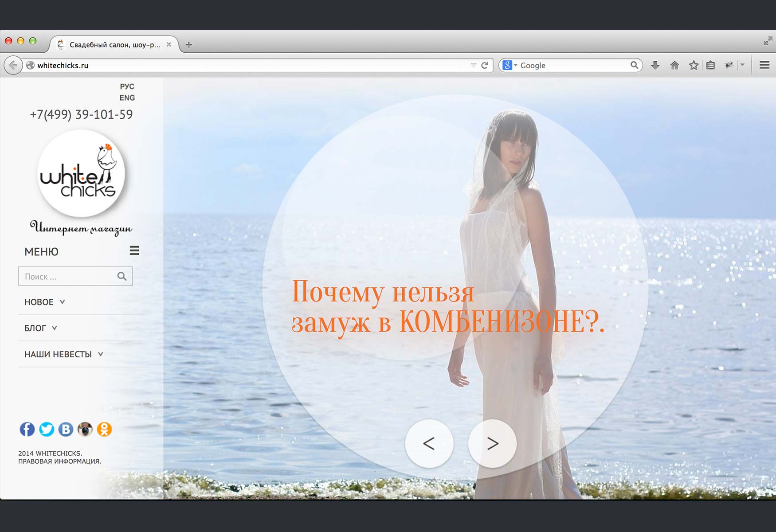Open the Facebook social icon

[x=27, y=429]
